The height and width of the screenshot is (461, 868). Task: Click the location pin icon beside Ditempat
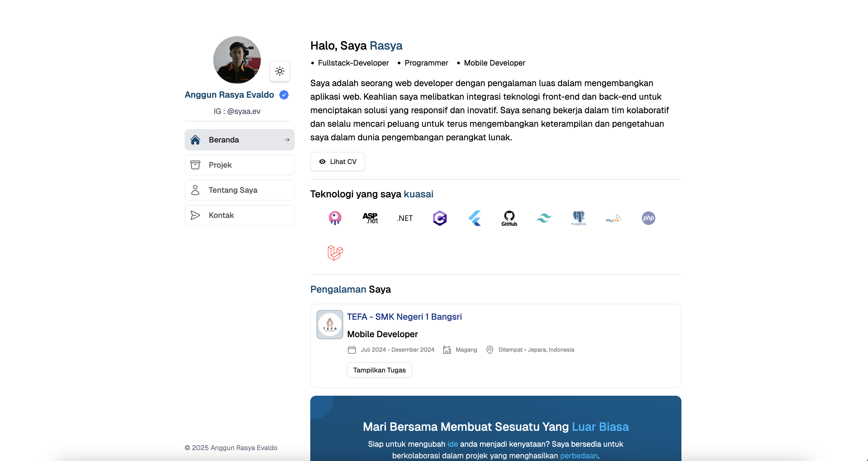[490, 350]
